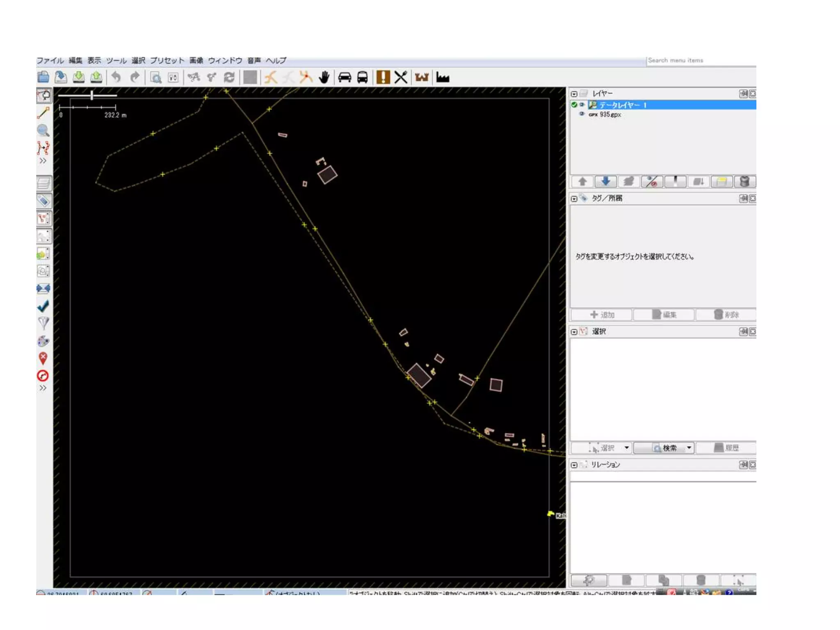Click the layer delete trash button

tap(744, 181)
